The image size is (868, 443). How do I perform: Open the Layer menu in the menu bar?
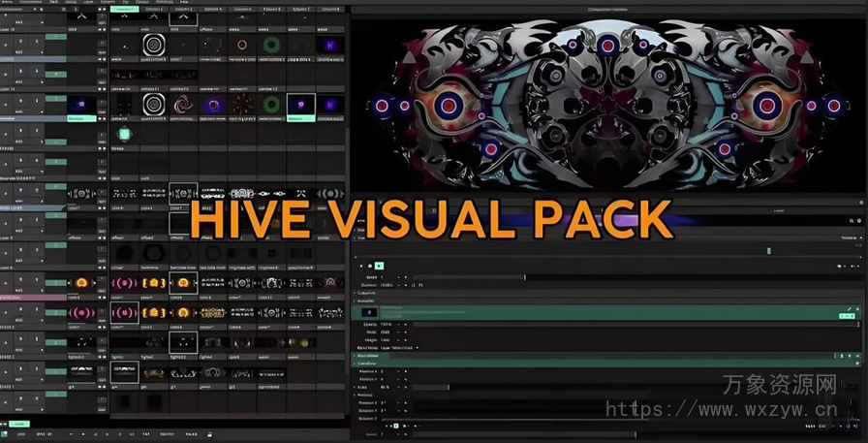pos(88,2)
